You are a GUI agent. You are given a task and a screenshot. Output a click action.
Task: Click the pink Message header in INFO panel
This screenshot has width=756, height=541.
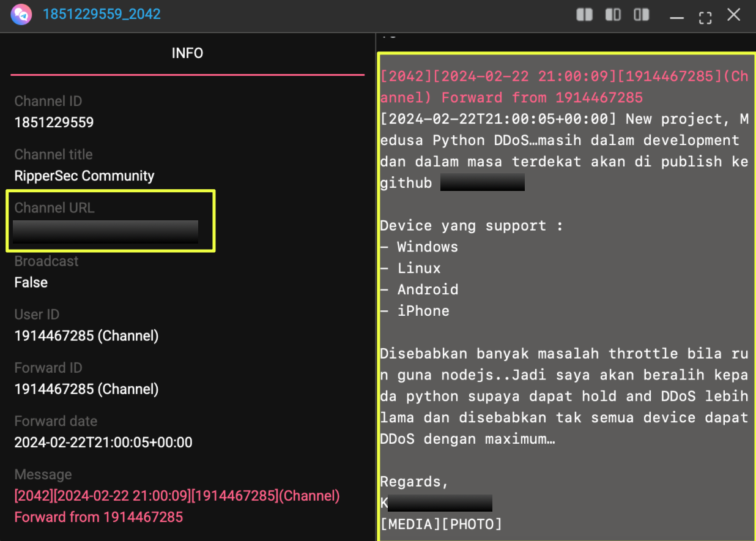[x=177, y=506]
